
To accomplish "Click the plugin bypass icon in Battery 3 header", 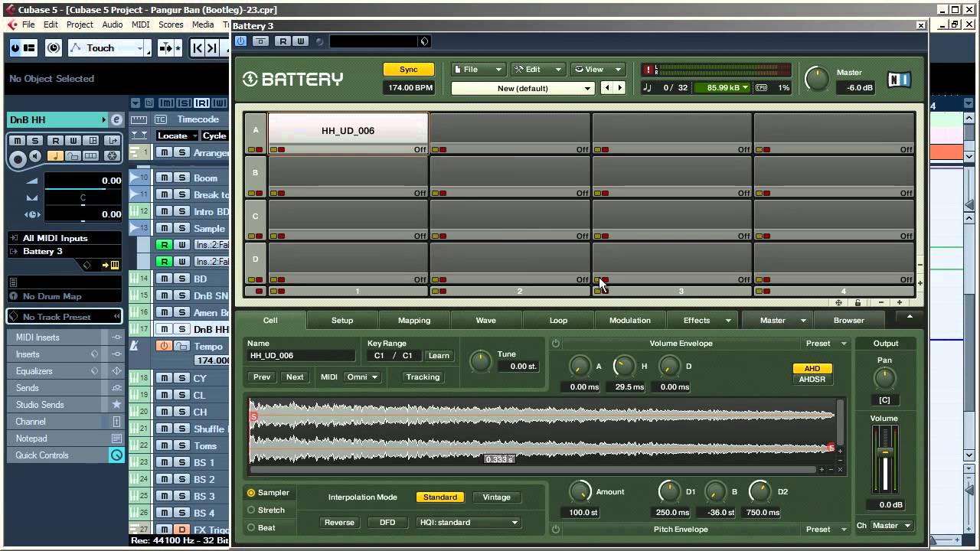I will pyautogui.click(x=261, y=41).
